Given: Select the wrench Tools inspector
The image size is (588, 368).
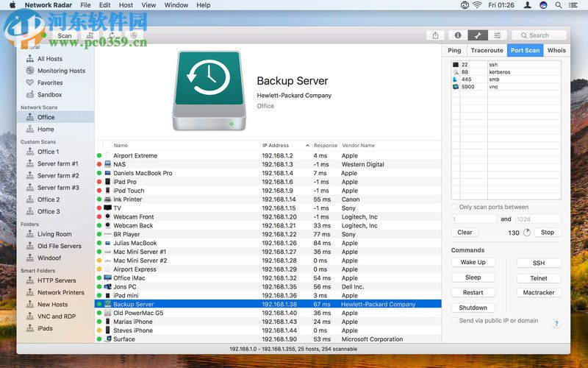Looking at the screenshot, I should coord(478,35).
